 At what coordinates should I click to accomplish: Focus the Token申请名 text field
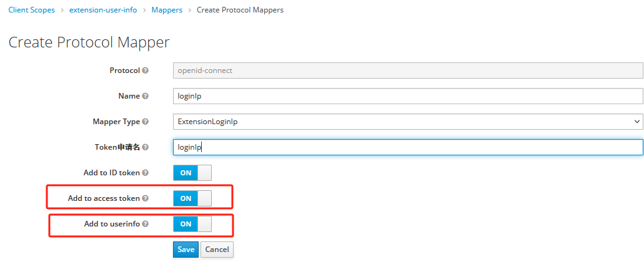click(x=407, y=147)
